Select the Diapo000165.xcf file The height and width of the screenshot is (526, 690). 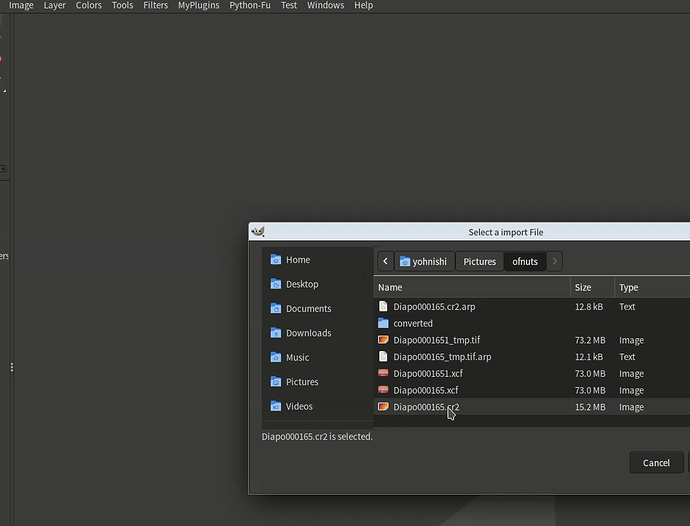pyautogui.click(x=426, y=390)
